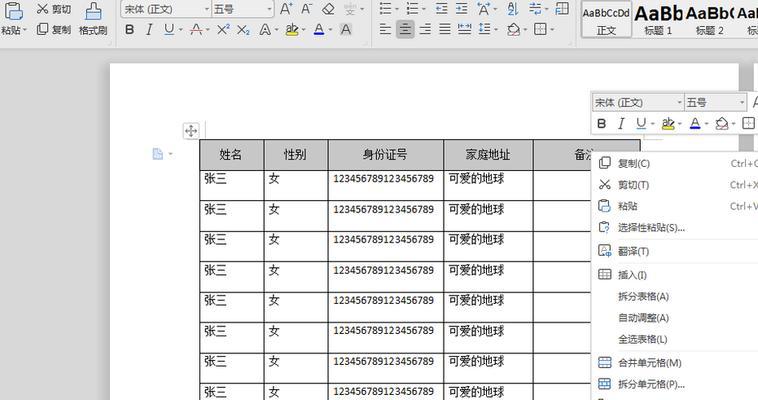Click the increase indent icon

click(462, 9)
